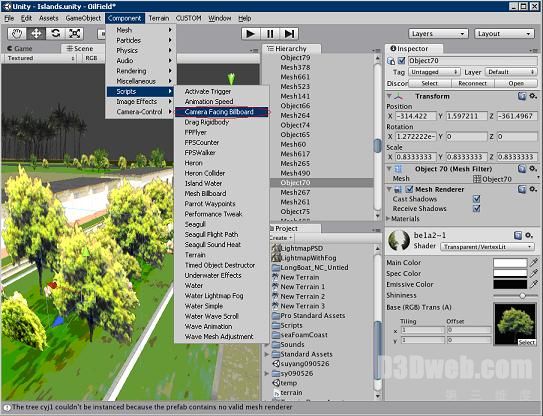Click the Step forward button
Viewport: 543px width, 416px height.
289,34
